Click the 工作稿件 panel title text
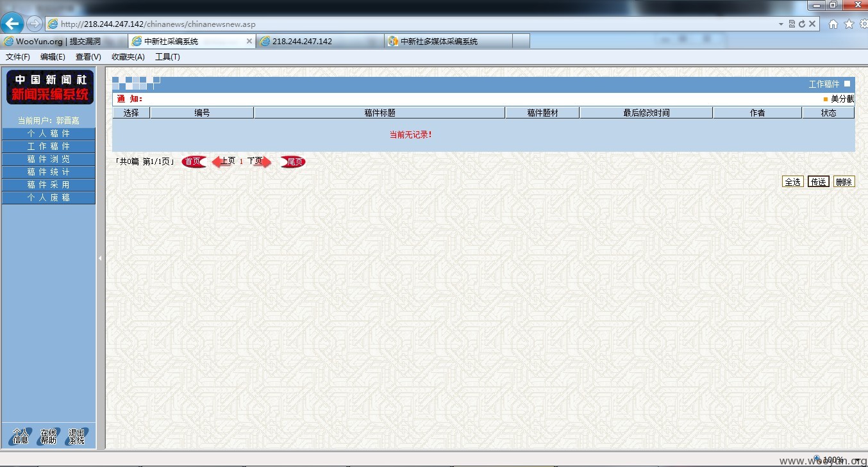 (x=824, y=84)
